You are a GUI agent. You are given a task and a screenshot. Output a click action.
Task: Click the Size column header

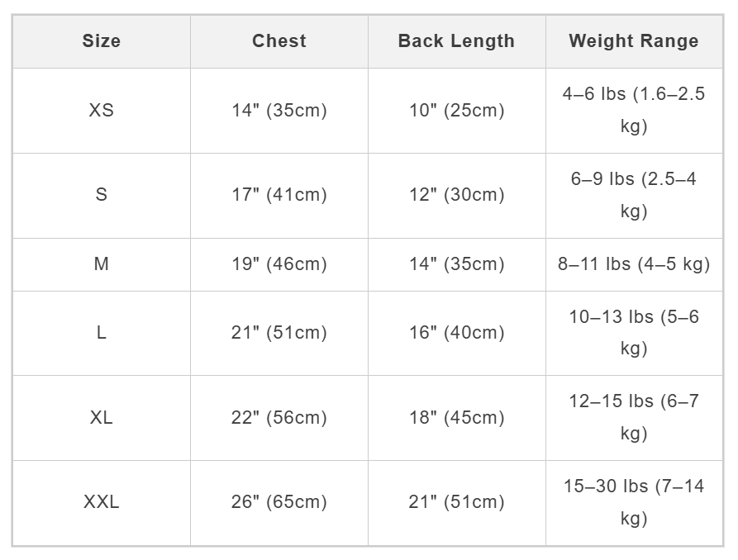click(102, 41)
